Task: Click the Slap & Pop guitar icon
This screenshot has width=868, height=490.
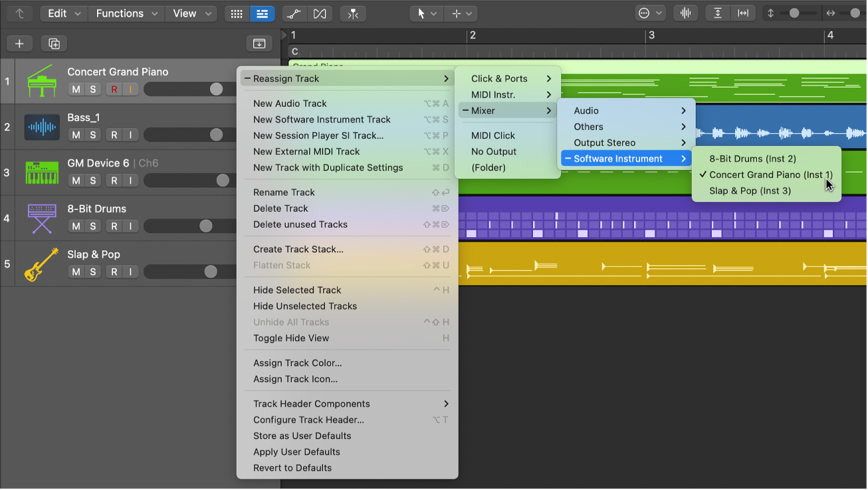Action: [x=41, y=264]
